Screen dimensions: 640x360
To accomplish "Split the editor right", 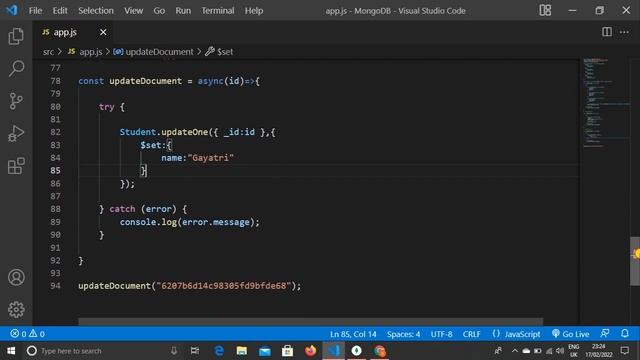I will [607, 32].
